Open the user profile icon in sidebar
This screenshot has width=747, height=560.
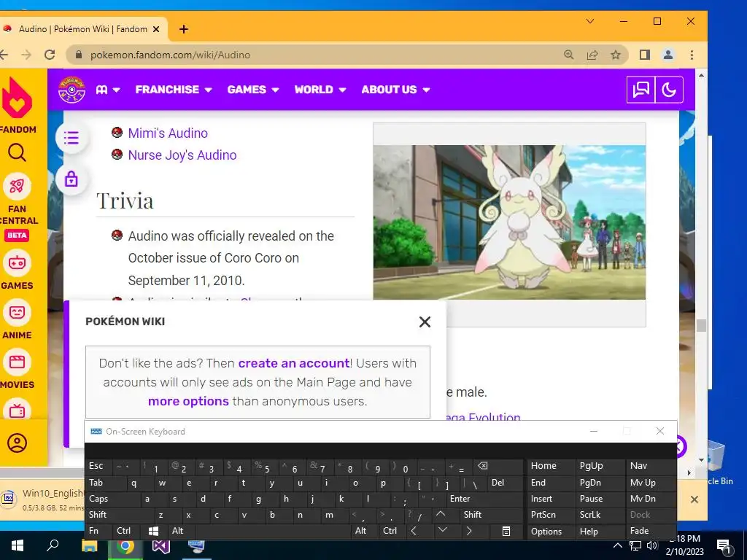[x=18, y=443]
